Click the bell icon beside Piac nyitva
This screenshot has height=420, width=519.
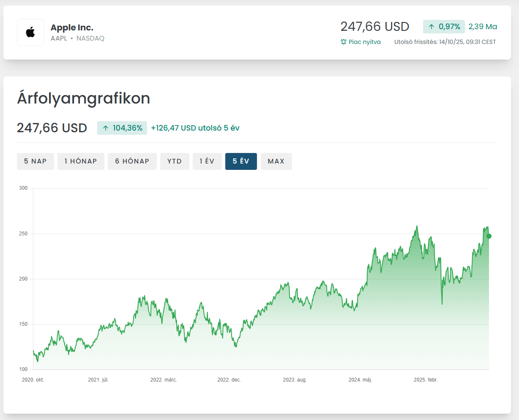click(x=344, y=42)
